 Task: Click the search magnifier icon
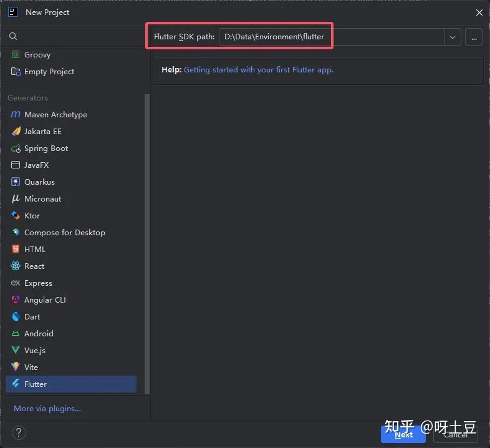point(13,36)
